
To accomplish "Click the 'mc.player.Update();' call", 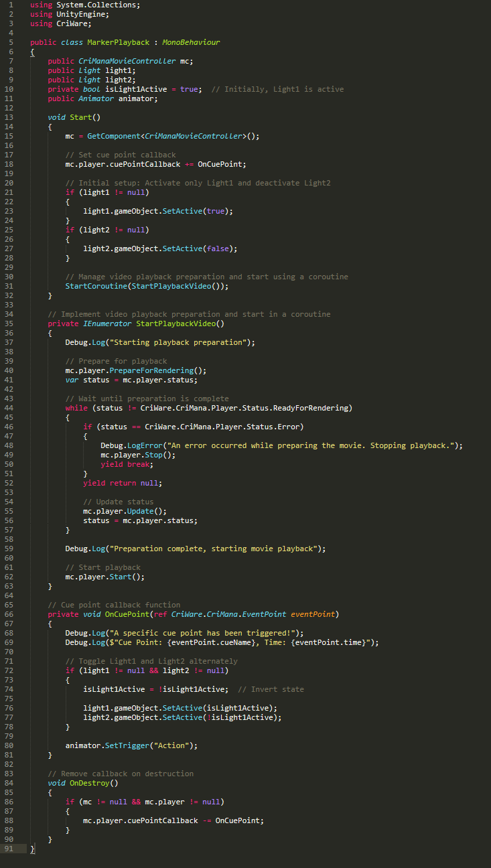I will click(x=125, y=511).
